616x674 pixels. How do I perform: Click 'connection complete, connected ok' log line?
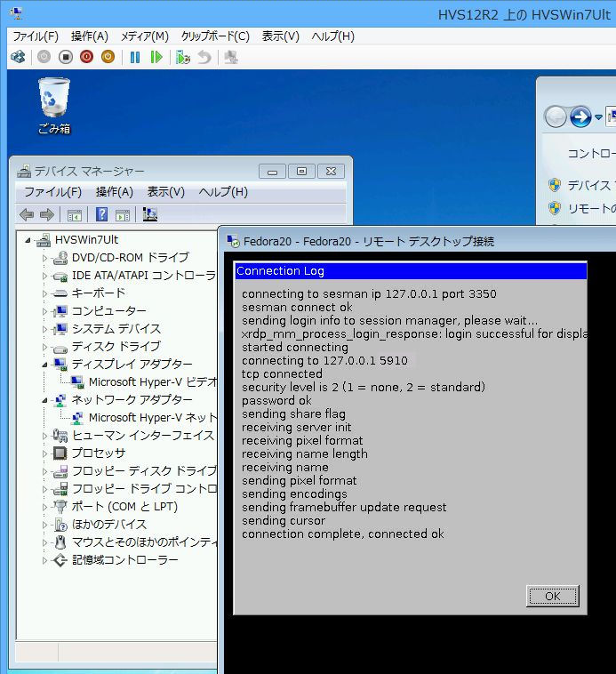tap(343, 534)
